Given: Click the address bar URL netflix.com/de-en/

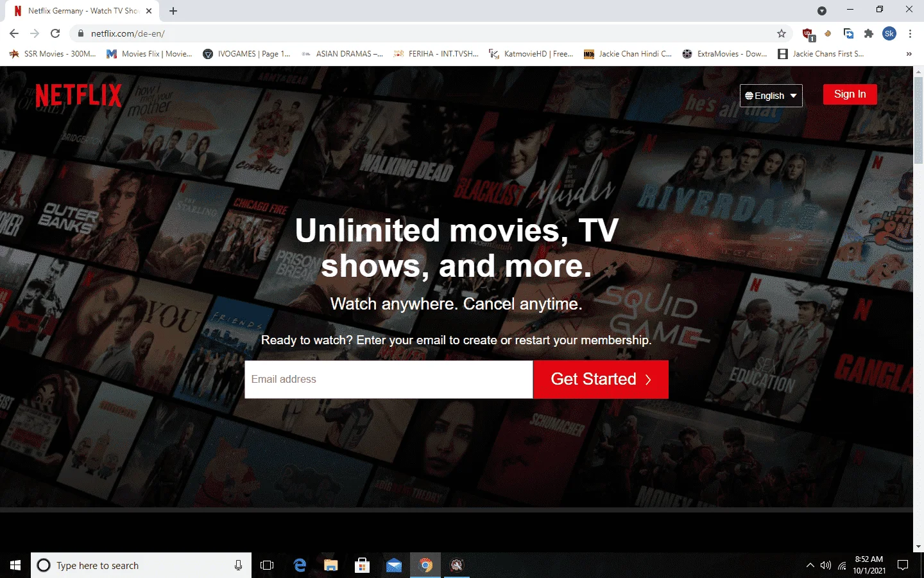Looking at the screenshot, I should coord(128,33).
